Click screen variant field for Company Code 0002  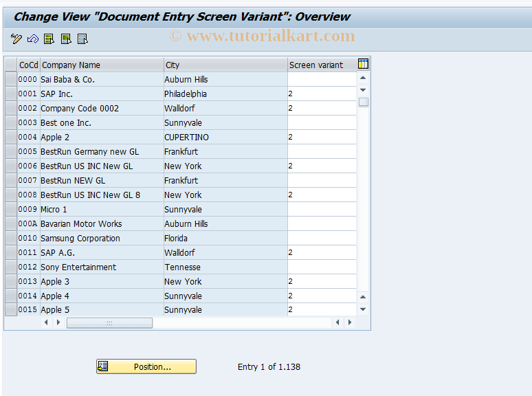click(322, 108)
